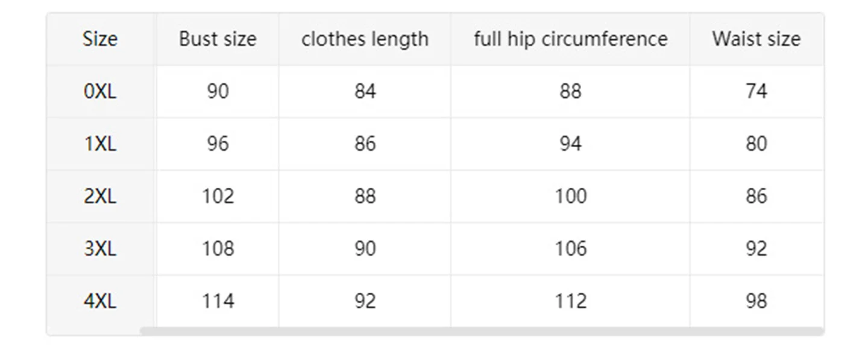The height and width of the screenshot is (347, 868).
Task: Select the clothes length header cell
Action: [x=365, y=39]
